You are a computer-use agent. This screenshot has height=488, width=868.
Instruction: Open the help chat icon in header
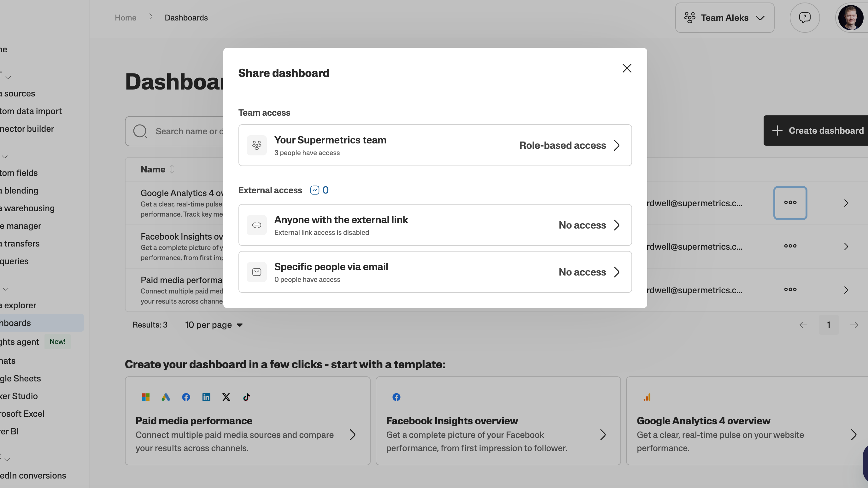click(x=805, y=18)
